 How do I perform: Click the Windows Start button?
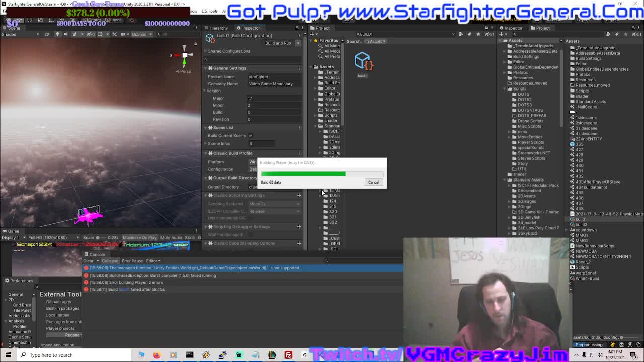coord(8,355)
